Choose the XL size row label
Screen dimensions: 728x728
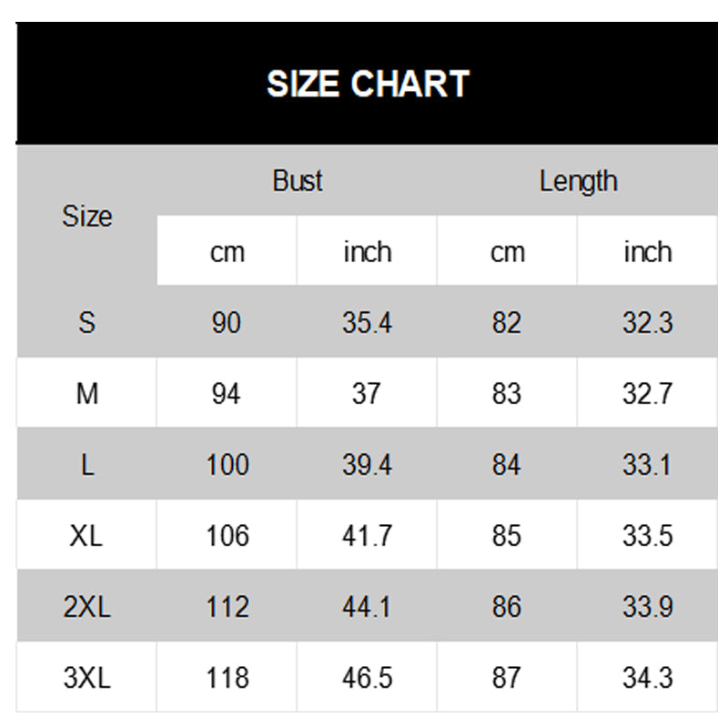pos(87,535)
